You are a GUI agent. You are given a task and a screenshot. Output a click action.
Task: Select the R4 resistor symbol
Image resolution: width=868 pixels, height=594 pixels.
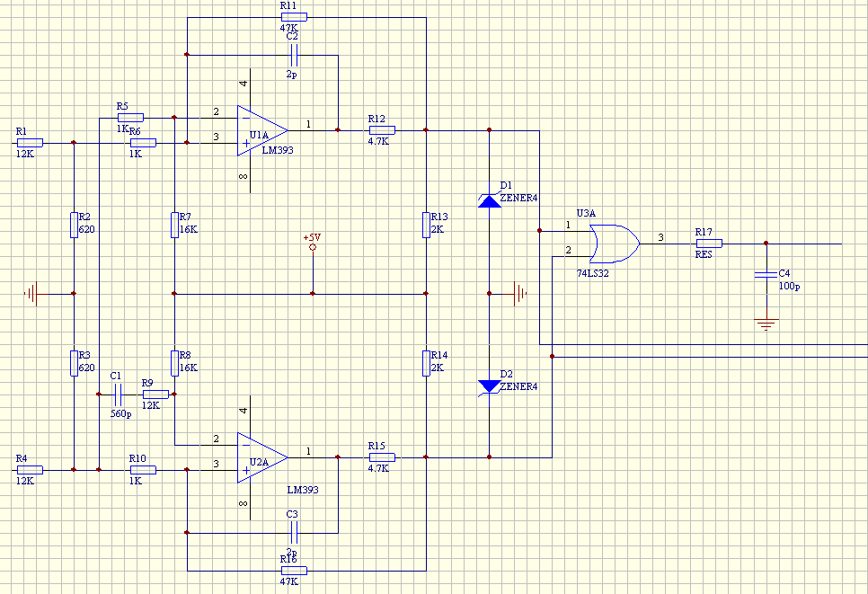[x=30, y=469]
